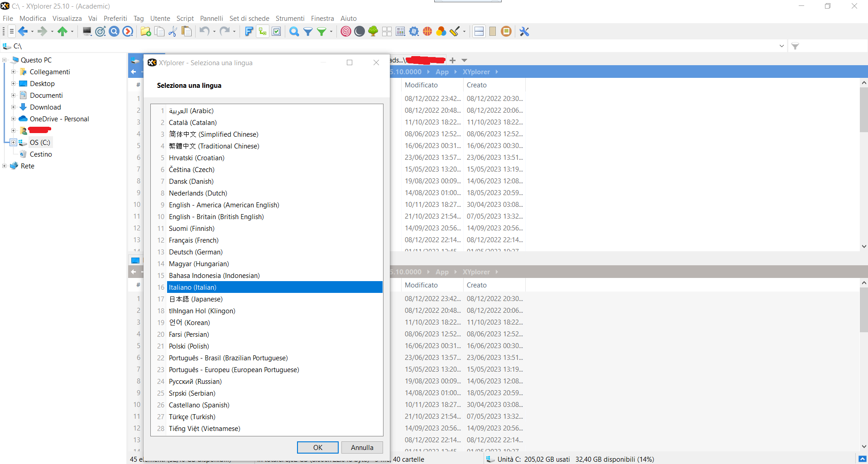Click the blue F (Font/Find) icon

click(x=249, y=31)
